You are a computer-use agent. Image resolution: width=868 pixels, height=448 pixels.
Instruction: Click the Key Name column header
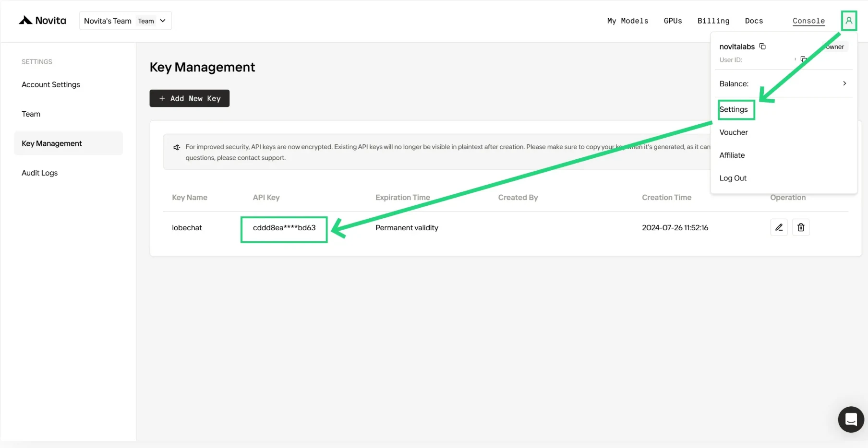(x=190, y=198)
